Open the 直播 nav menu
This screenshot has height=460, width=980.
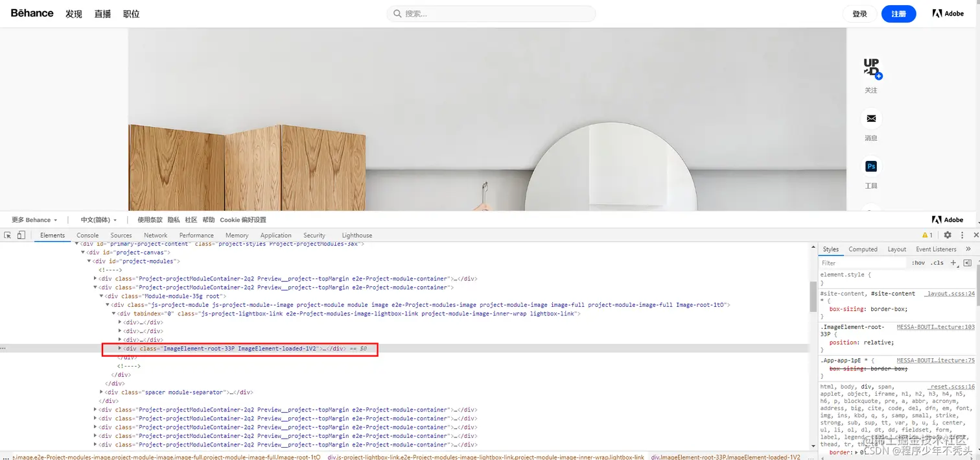(102, 14)
